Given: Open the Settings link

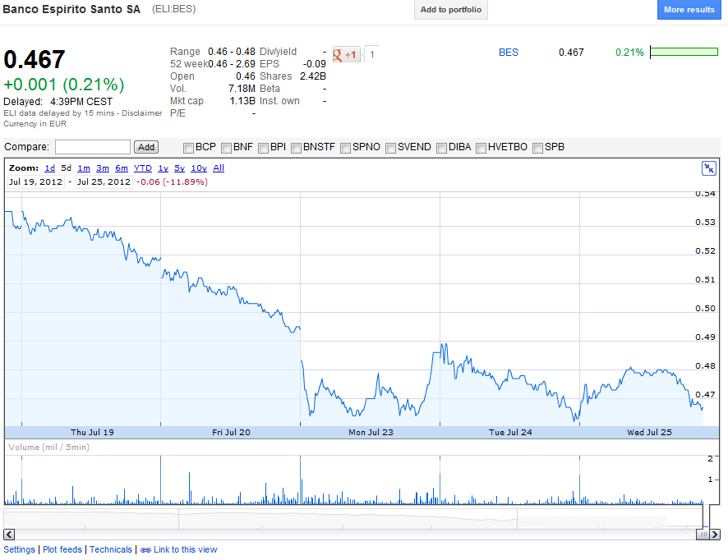Looking at the screenshot, I should (19, 550).
